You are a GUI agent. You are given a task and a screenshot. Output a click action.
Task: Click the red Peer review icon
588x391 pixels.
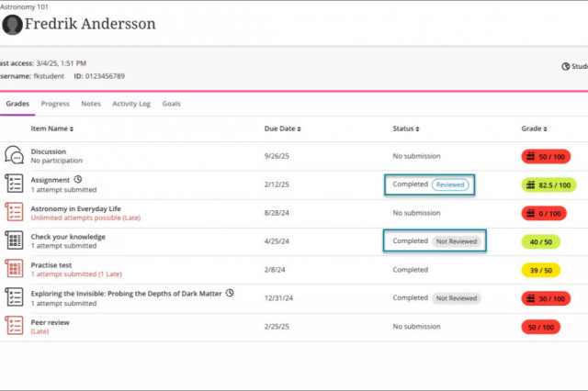(x=15, y=326)
